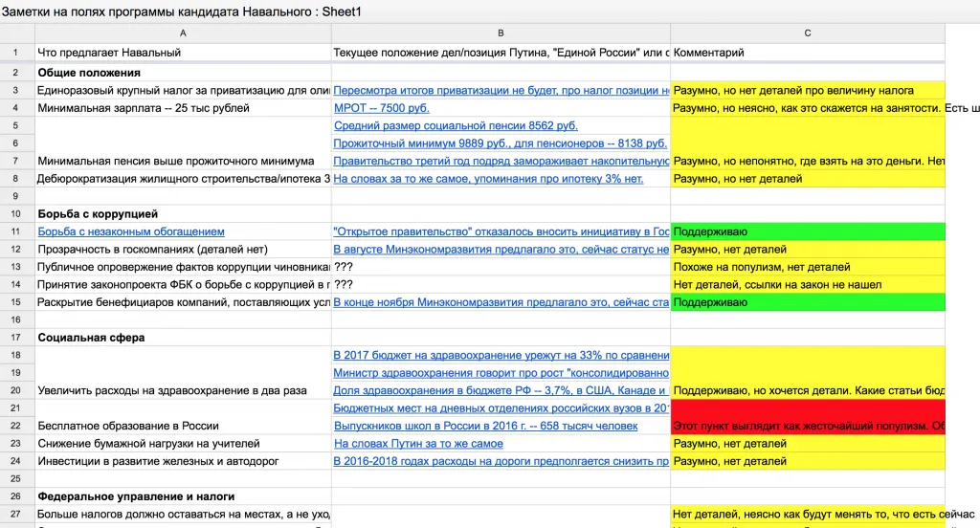Open the "В 2016-2018 годах расходы на дороги" link

[x=501, y=461]
